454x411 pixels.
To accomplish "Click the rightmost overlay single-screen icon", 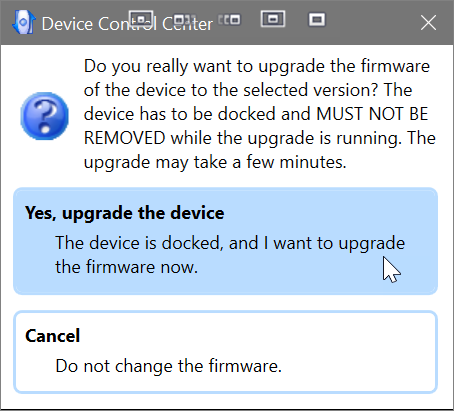I will (317, 20).
